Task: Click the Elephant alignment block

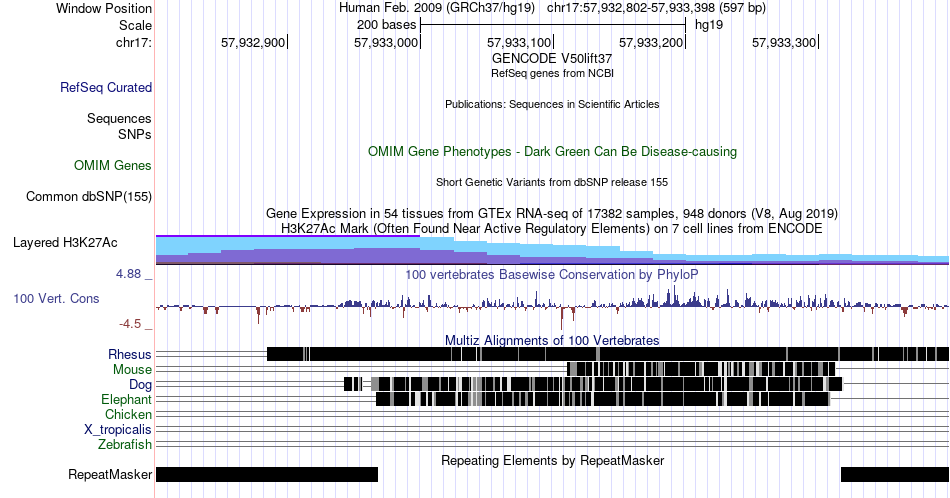Action: coord(603,399)
